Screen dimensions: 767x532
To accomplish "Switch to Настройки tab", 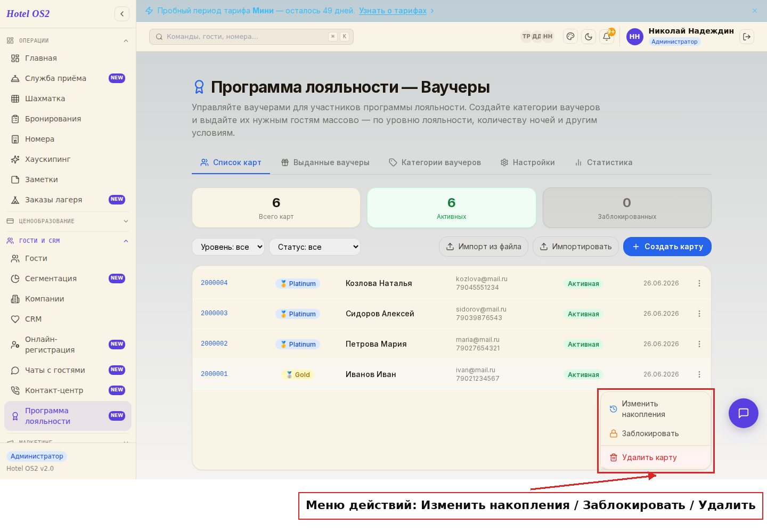I will (527, 162).
